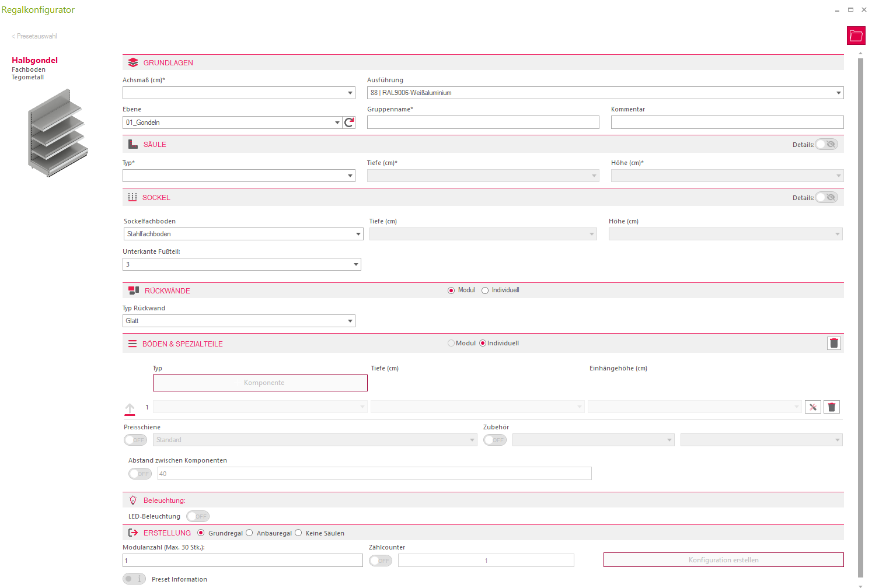Click the Gruppenname text field
Screen dimensions: 872x588
pos(483,122)
